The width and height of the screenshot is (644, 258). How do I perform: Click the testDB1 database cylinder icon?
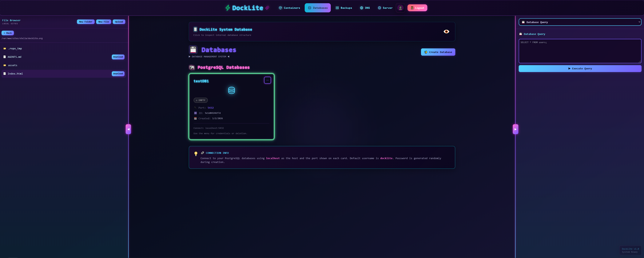pos(232,90)
